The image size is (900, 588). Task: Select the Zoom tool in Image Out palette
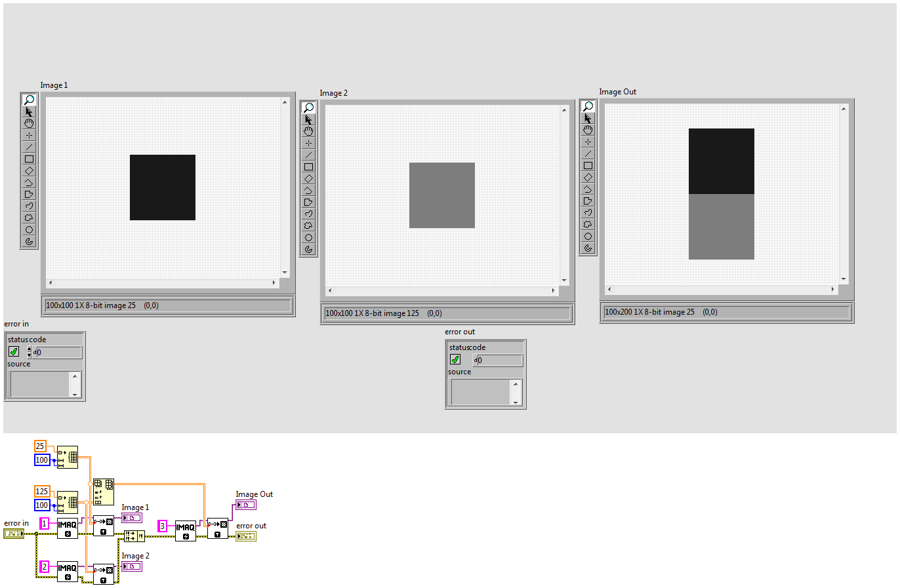pos(588,106)
